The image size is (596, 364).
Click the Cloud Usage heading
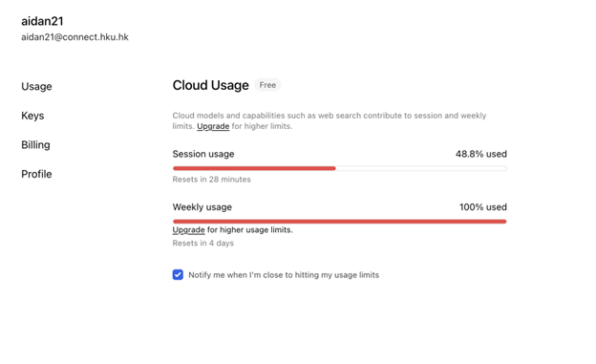(x=210, y=85)
